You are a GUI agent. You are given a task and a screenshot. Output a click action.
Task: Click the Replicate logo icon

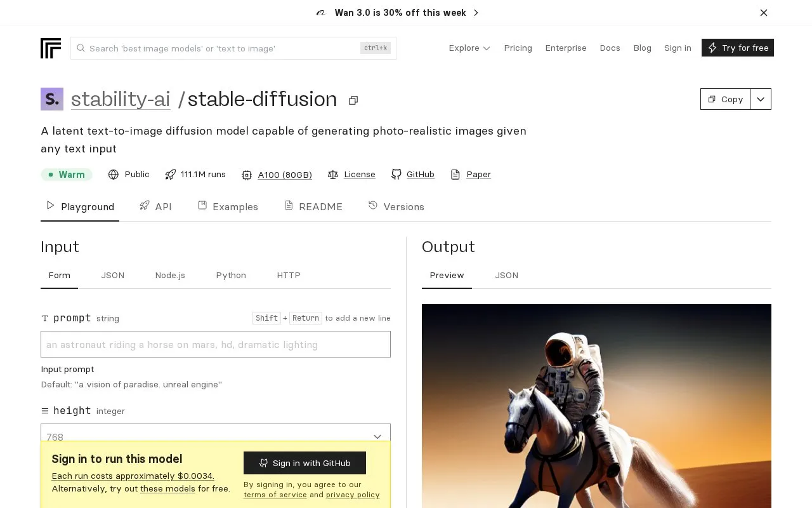pos(51,48)
